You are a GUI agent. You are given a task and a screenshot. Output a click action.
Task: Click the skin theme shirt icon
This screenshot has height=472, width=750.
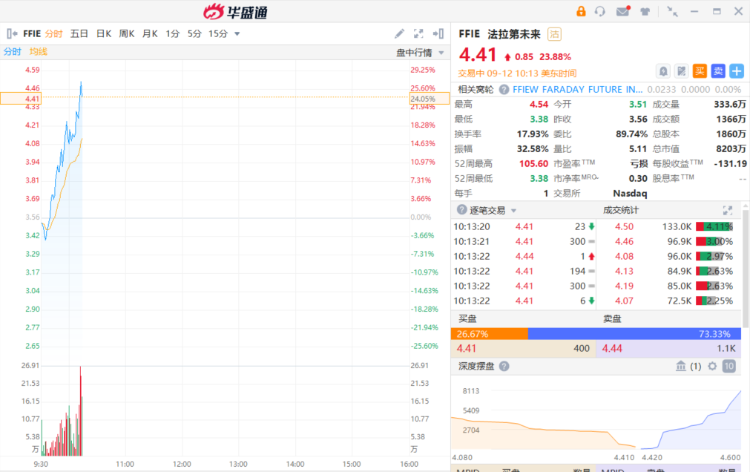(647, 11)
